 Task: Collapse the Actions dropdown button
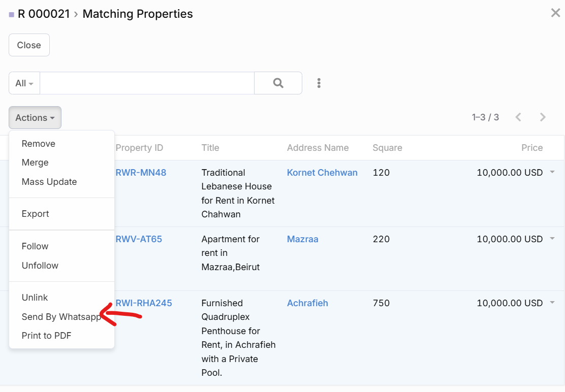pos(35,118)
